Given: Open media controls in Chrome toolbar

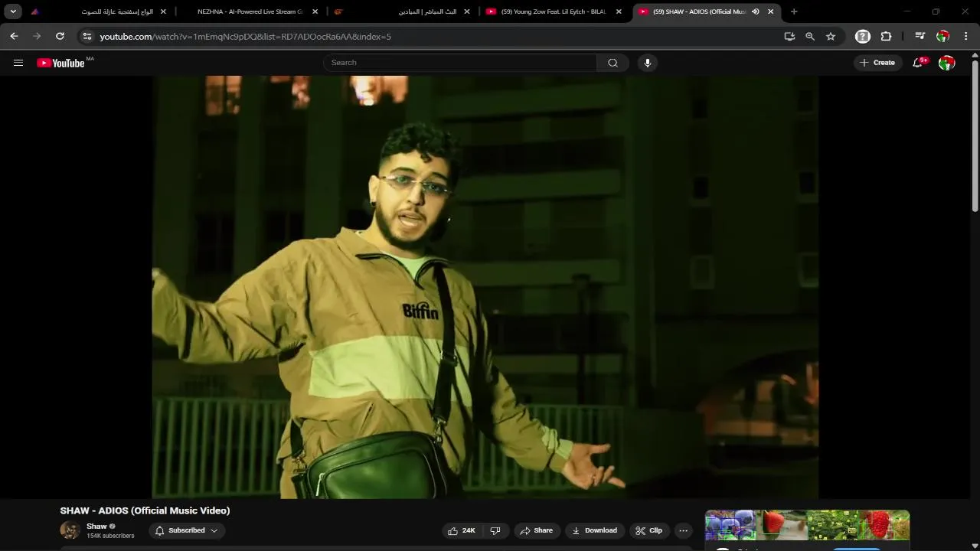Looking at the screenshot, I should 920,36.
